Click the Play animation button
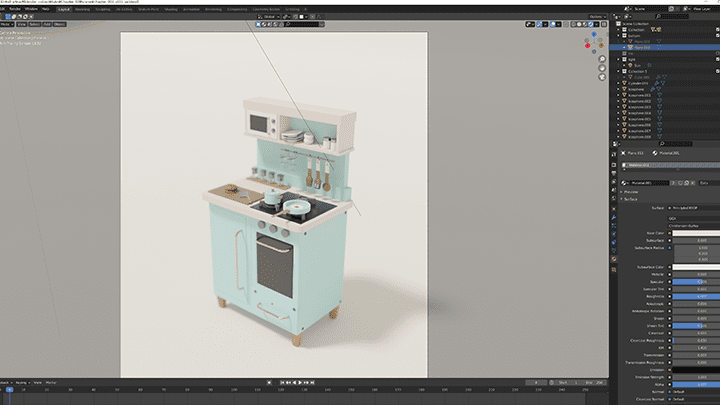This screenshot has width=720, height=405. (x=300, y=382)
